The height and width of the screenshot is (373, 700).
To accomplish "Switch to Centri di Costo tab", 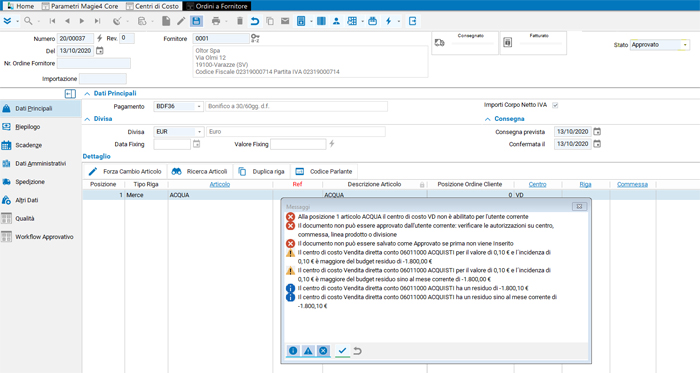I will [x=153, y=6].
